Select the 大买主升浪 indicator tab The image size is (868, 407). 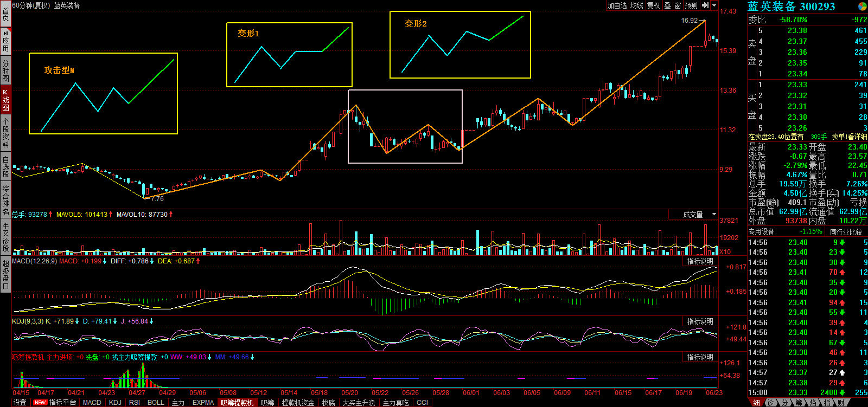coord(359,402)
